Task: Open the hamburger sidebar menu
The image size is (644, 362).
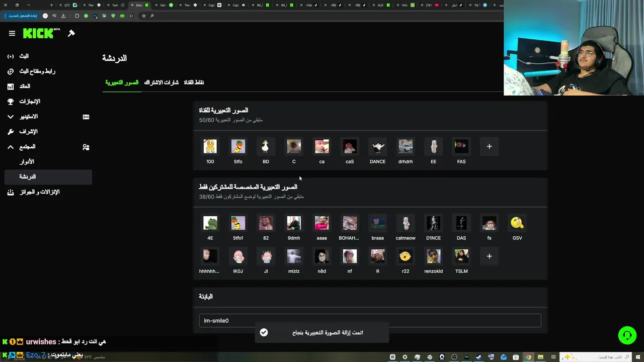Action: (12, 33)
